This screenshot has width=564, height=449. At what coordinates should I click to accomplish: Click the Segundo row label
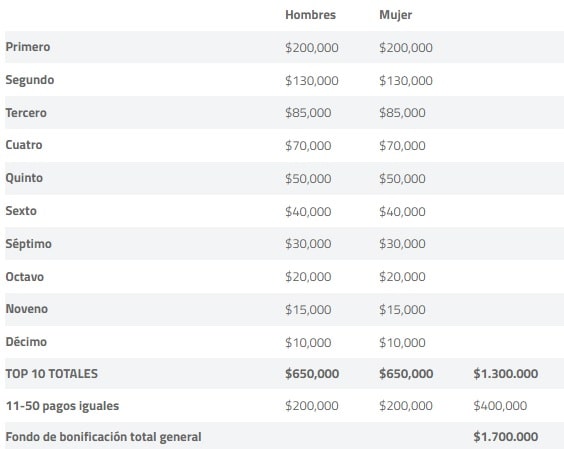coord(30,80)
